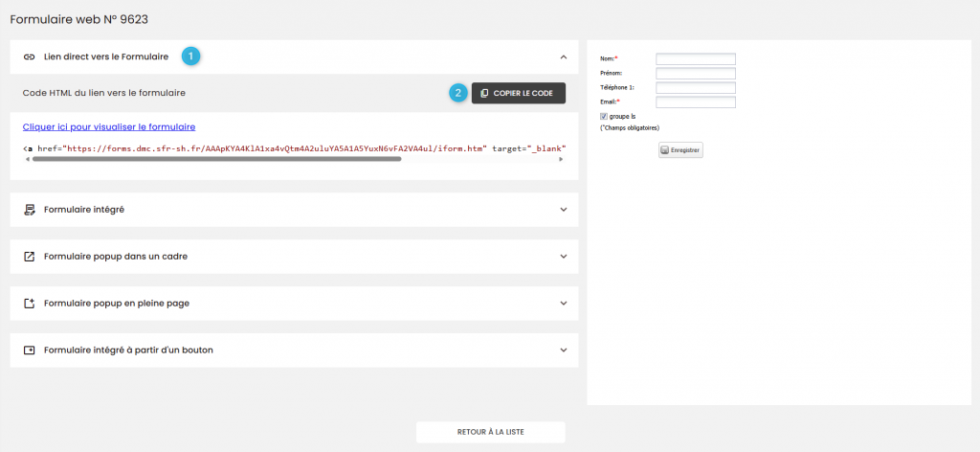Click the Code HTML du lien vers le formulaire label
This screenshot has width=980, height=452.
tap(103, 93)
